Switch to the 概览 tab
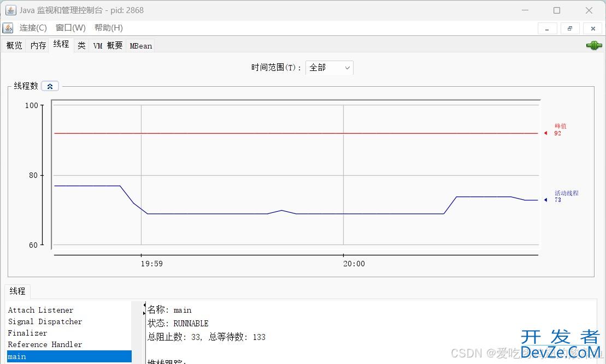 14,46
